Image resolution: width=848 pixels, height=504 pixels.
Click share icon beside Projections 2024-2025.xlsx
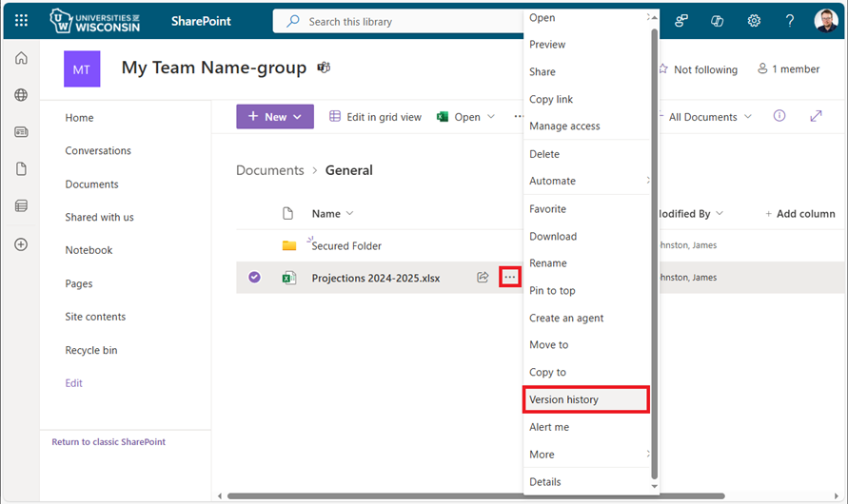coord(483,278)
